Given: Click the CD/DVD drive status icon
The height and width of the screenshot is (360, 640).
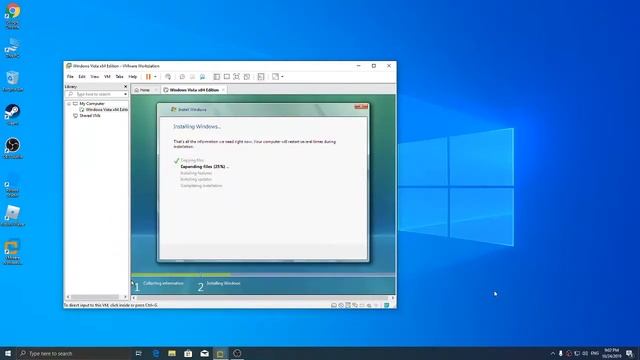Looking at the screenshot, I should (x=341, y=305).
